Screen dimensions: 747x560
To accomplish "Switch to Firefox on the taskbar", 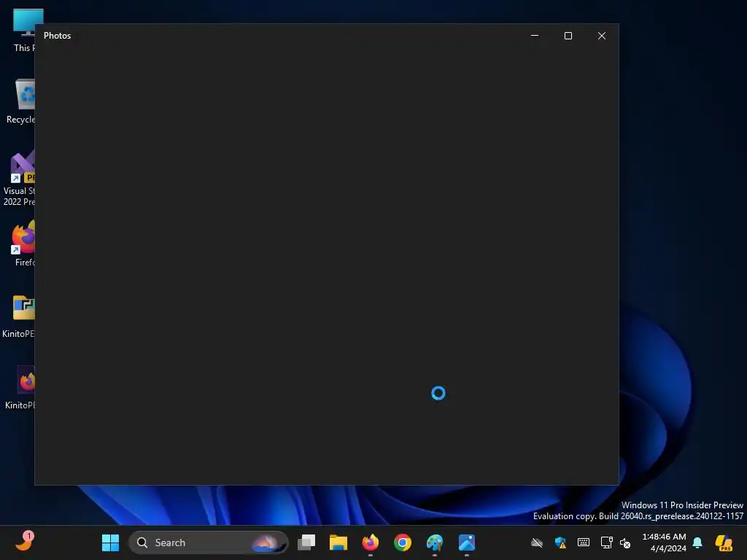I will pyautogui.click(x=370, y=542).
